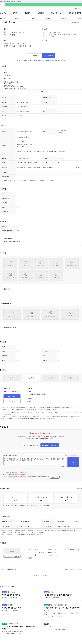
Task: Click the 이메일 지원 button
Action: pyautogui.click(x=12, y=401)
